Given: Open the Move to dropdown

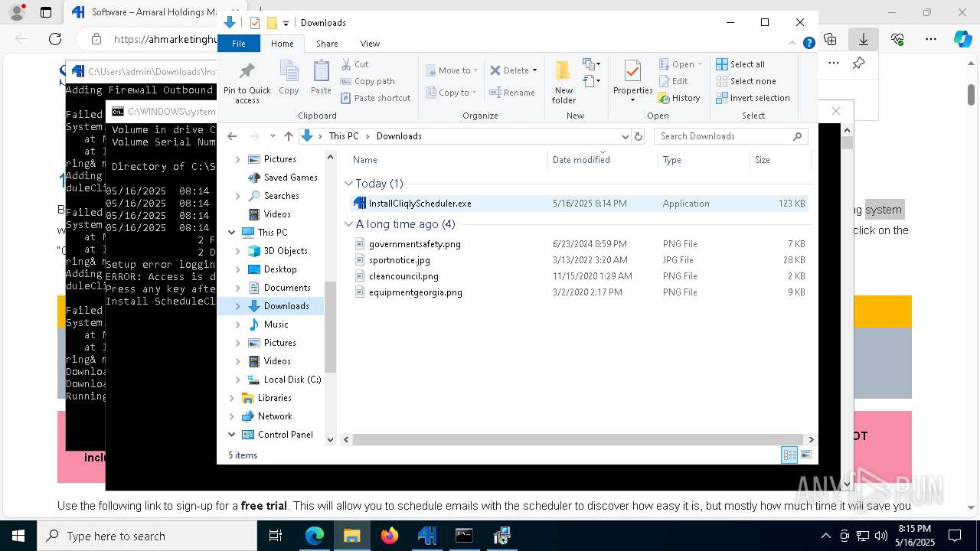Looking at the screenshot, I should pyautogui.click(x=452, y=70).
